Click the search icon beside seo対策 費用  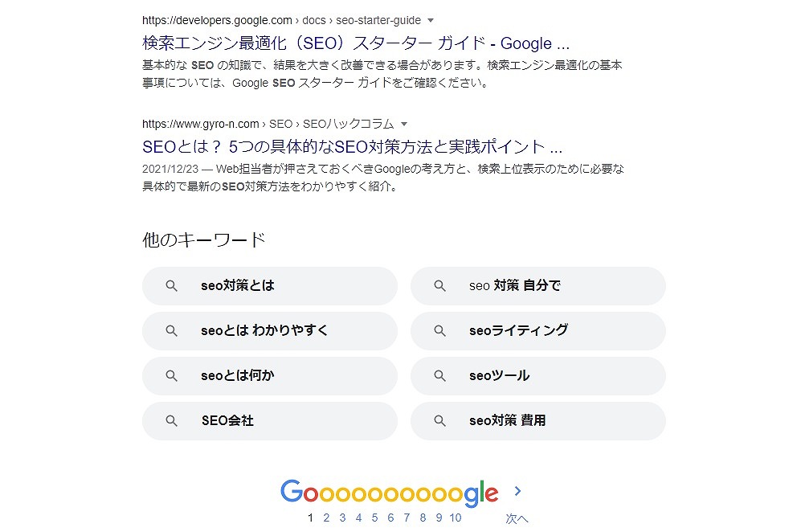439,421
